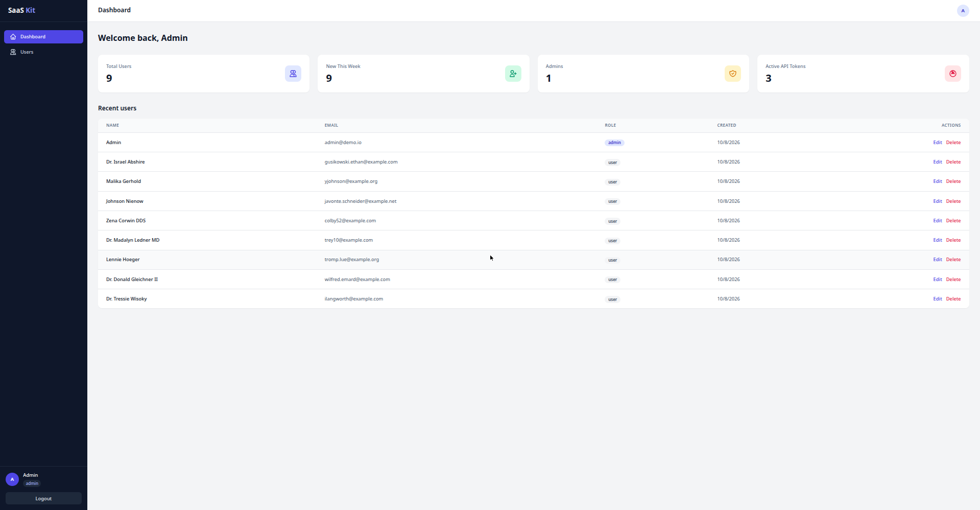Click the CREATED column header

tap(727, 125)
